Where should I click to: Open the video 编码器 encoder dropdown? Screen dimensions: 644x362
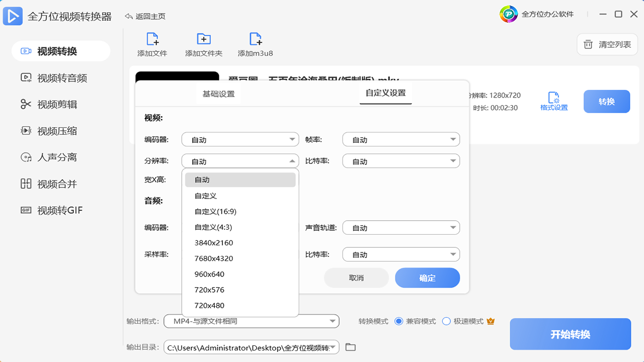(240, 139)
